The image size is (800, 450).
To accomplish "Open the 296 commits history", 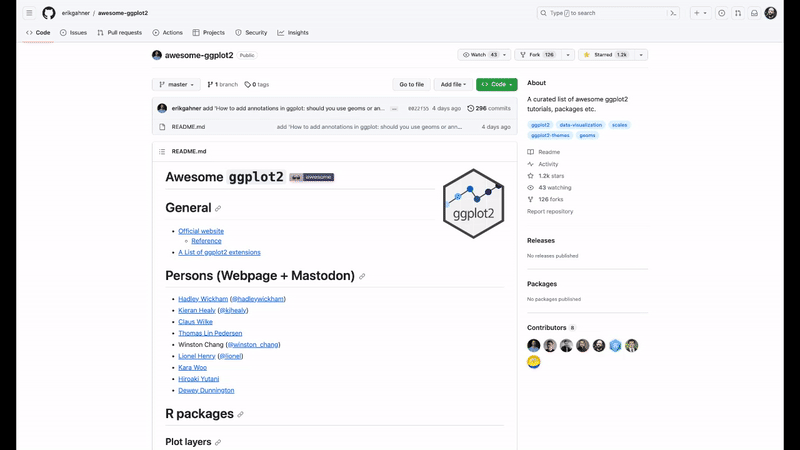I will point(489,109).
